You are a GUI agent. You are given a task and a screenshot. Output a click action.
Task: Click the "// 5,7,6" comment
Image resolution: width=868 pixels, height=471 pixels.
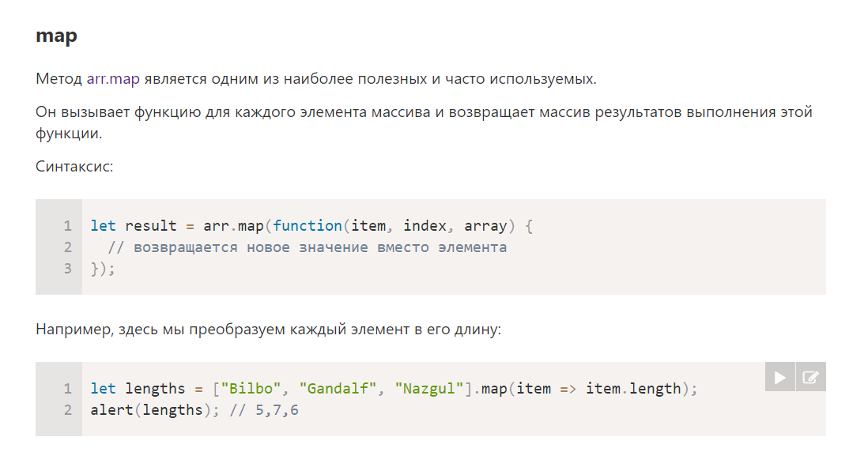[x=264, y=410]
